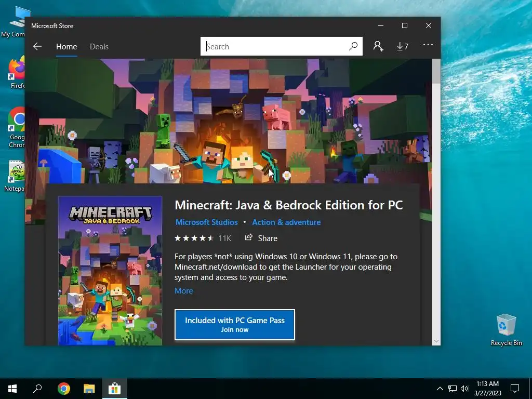Viewport: 532px width, 399px height.
Task: Open the notification center icon
Action: tap(515, 389)
